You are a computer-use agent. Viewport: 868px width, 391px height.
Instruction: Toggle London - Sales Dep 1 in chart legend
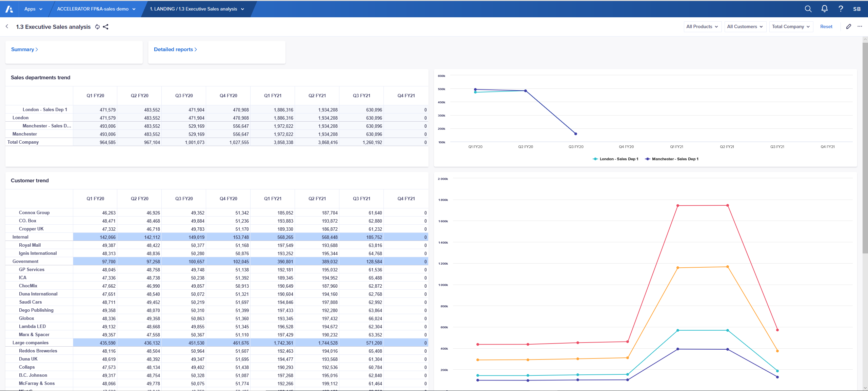pos(615,159)
